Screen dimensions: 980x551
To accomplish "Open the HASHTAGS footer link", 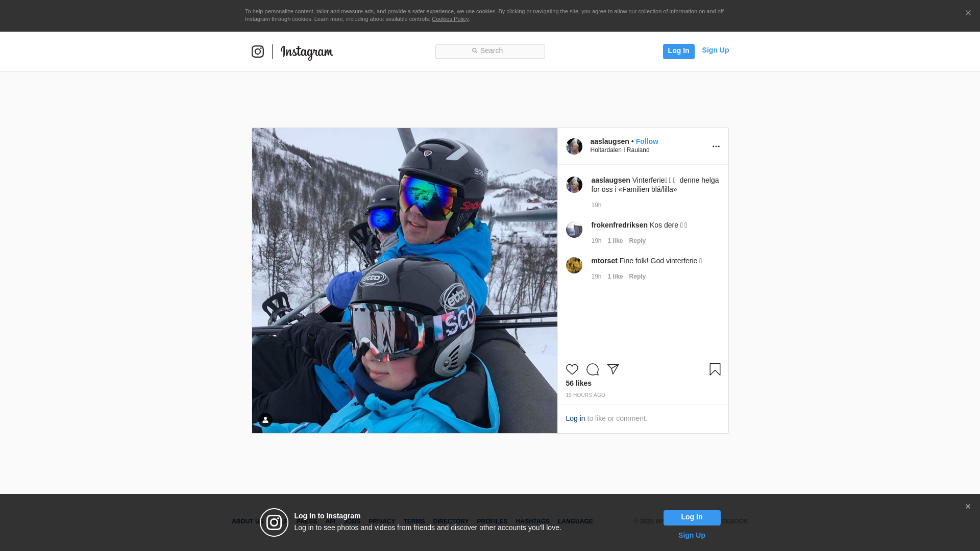I will (532, 521).
